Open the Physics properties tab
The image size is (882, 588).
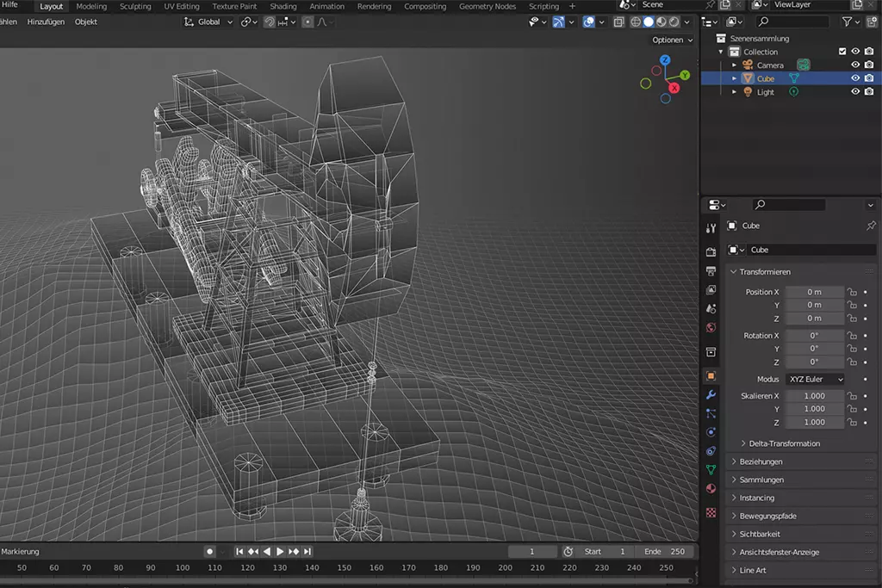[x=711, y=432]
